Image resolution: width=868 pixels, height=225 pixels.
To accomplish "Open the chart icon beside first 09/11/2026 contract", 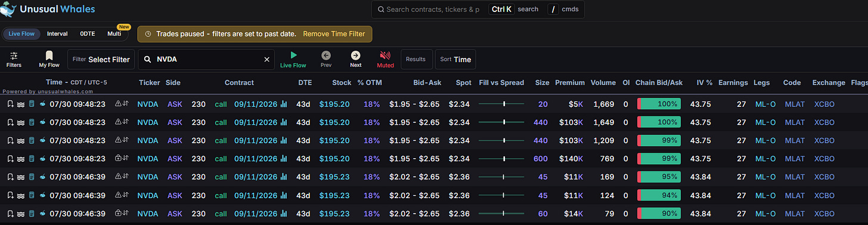I will (x=284, y=104).
